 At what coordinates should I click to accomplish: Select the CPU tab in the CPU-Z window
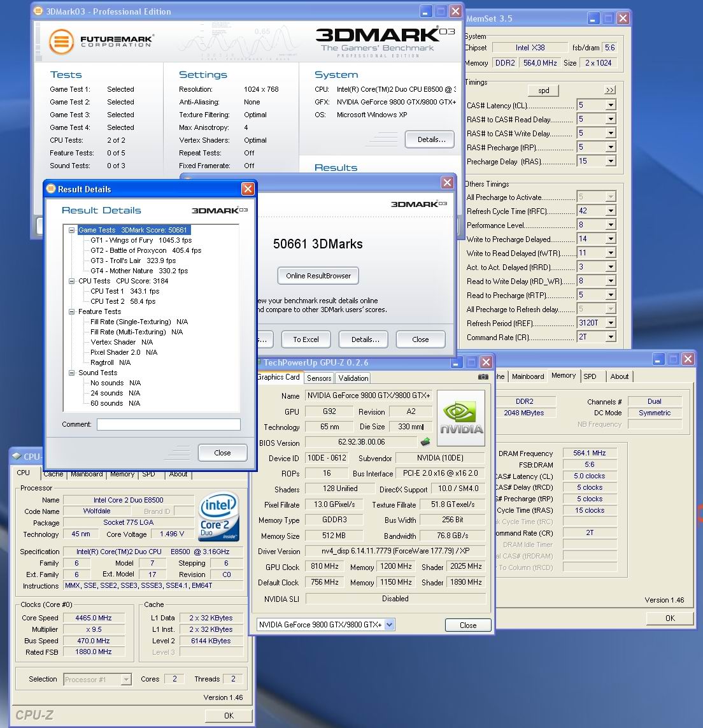23,473
